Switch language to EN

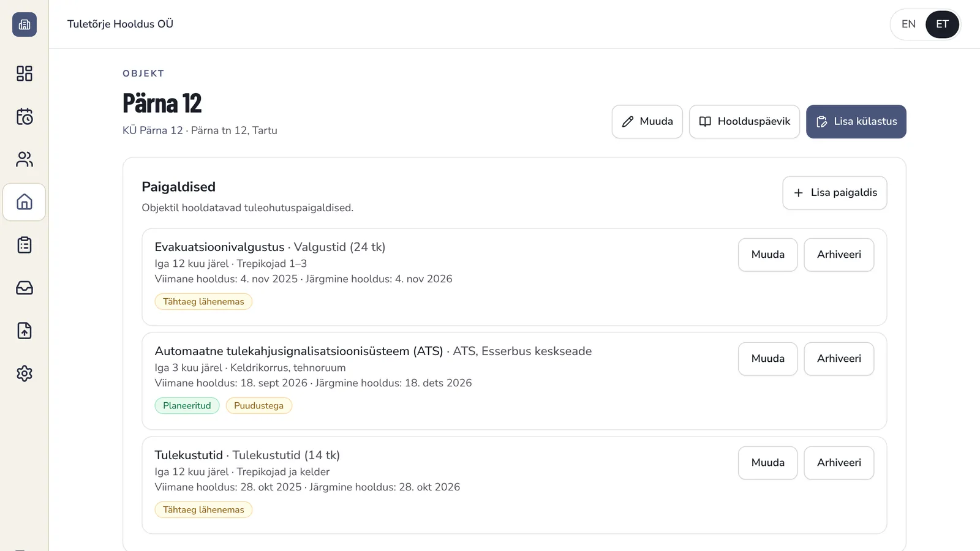coord(908,24)
